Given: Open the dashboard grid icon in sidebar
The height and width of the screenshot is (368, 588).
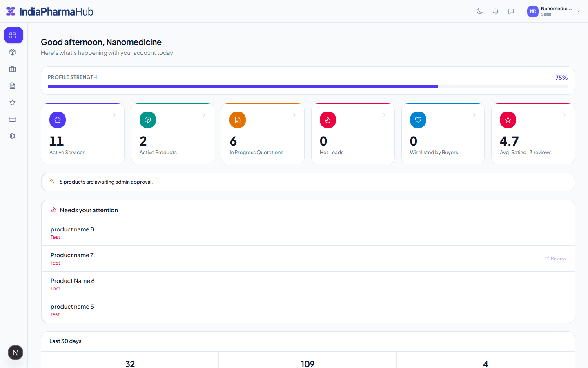Looking at the screenshot, I should pyautogui.click(x=13, y=35).
